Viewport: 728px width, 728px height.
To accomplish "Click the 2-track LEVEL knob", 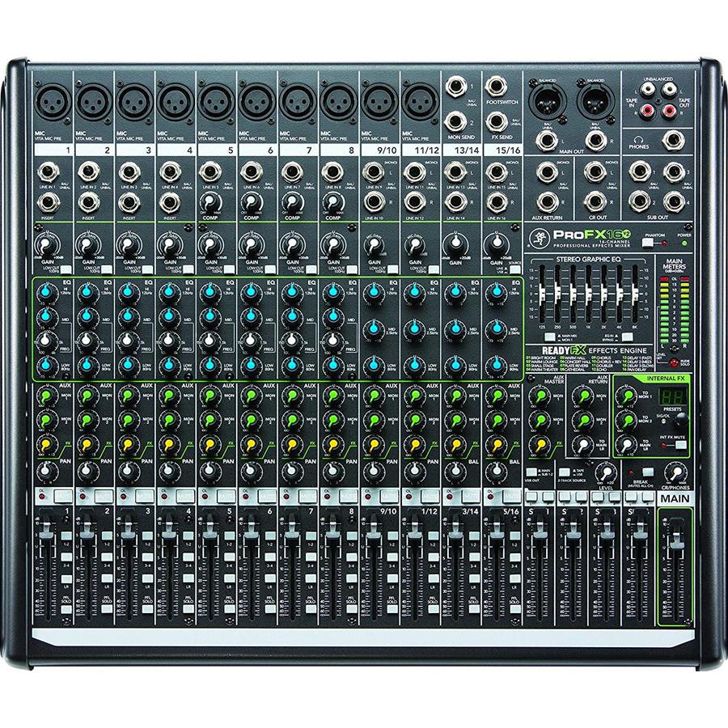I will coord(605,472).
